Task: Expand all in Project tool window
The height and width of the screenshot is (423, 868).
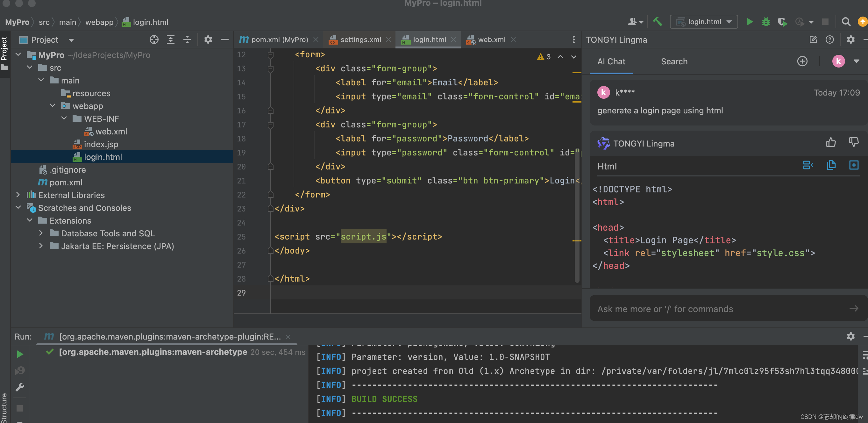Action: (x=170, y=40)
